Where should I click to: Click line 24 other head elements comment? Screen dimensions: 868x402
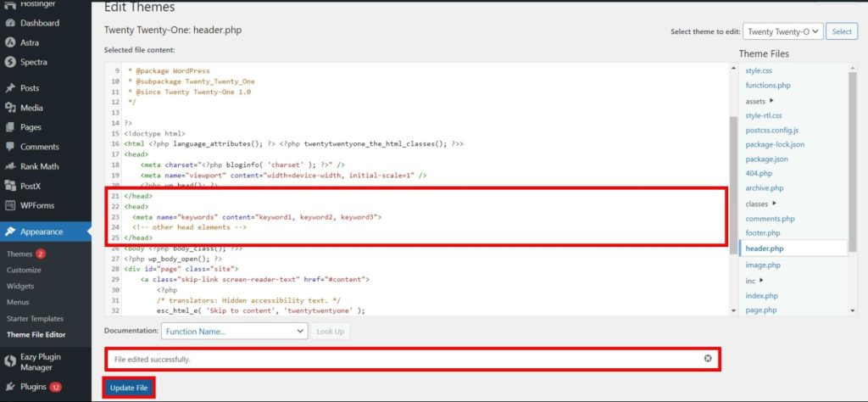(189, 227)
